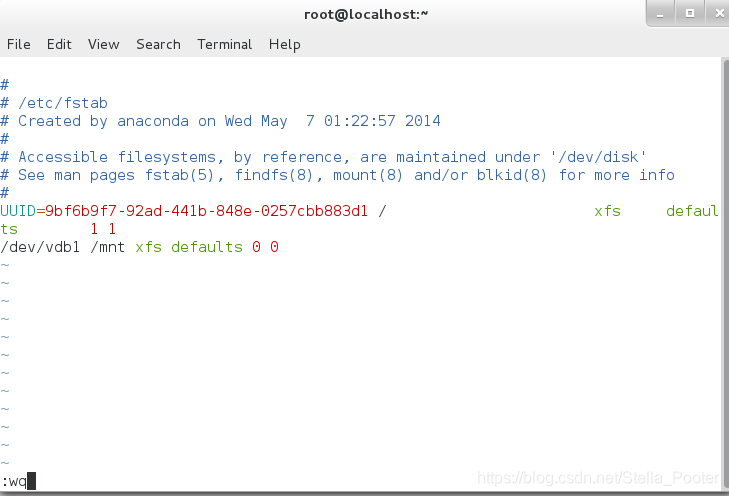Click 'blkid(8)' in the comment line
Screen dimensions: 729x496
511,175
